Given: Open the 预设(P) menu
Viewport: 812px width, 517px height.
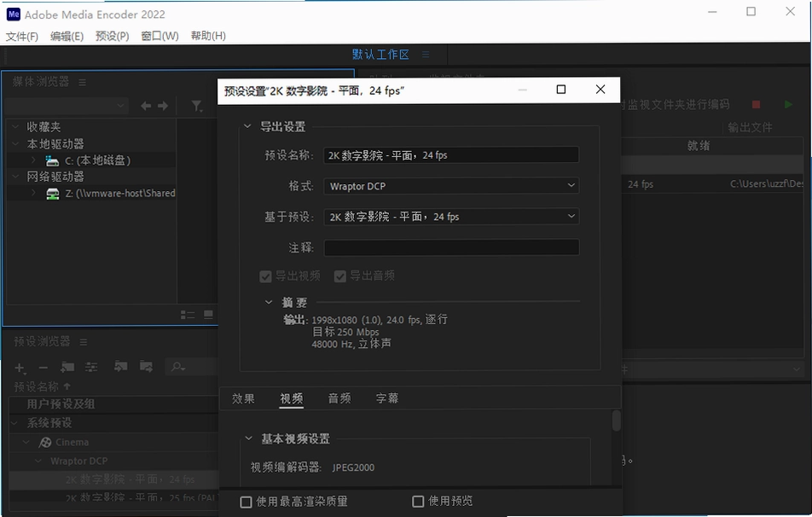Looking at the screenshot, I should (x=112, y=36).
